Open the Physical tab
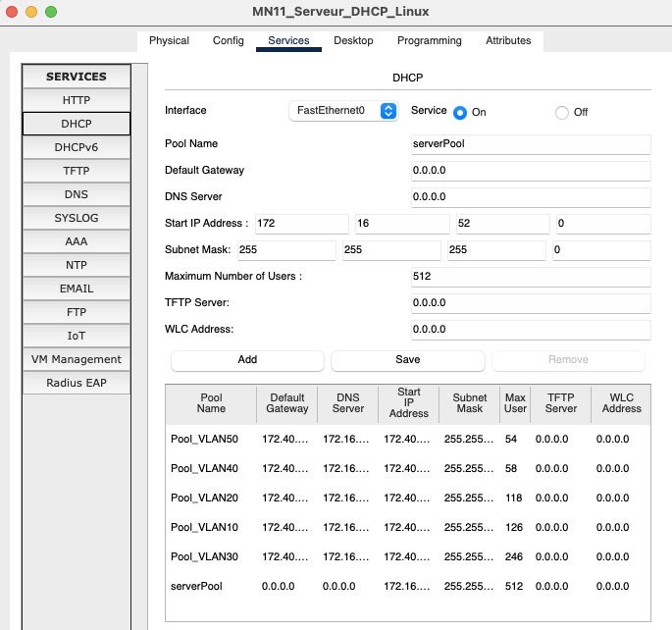Image resolution: width=672 pixels, height=630 pixels. [169, 40]
